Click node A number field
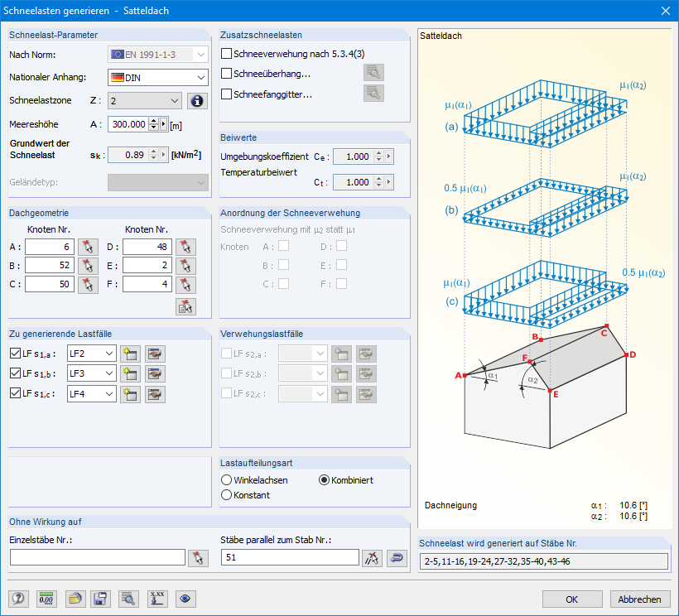 50,248
